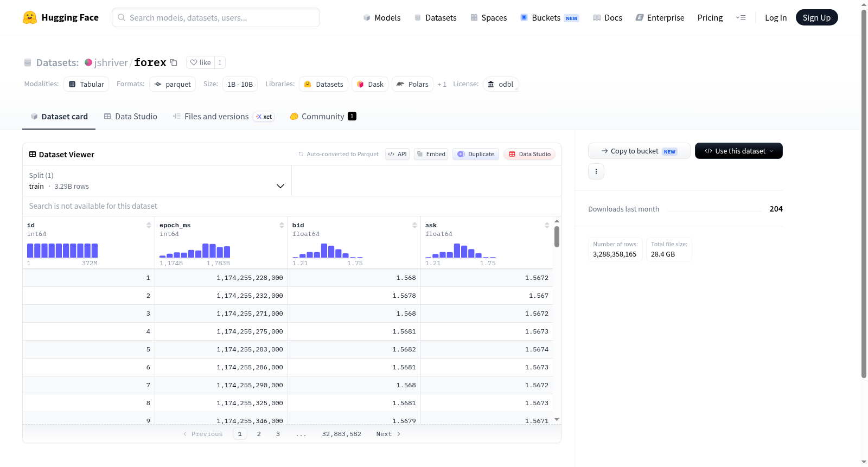Click the epoch_ms column histogram
The height and width of the screenshot is (467, 868).
click(195, 251)
